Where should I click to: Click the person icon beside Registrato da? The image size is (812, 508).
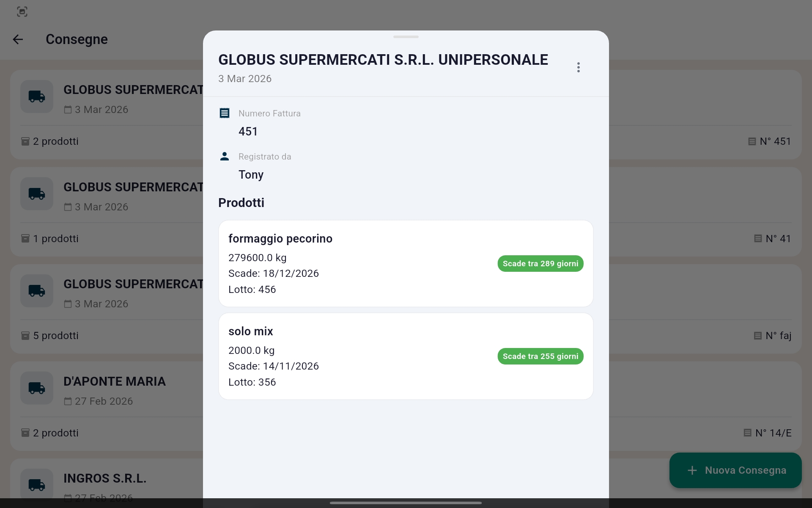coord(224,156)
